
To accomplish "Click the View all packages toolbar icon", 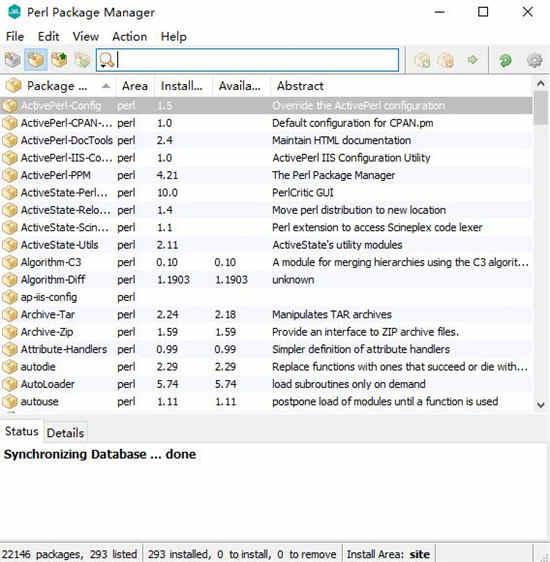I will [12, 60].
